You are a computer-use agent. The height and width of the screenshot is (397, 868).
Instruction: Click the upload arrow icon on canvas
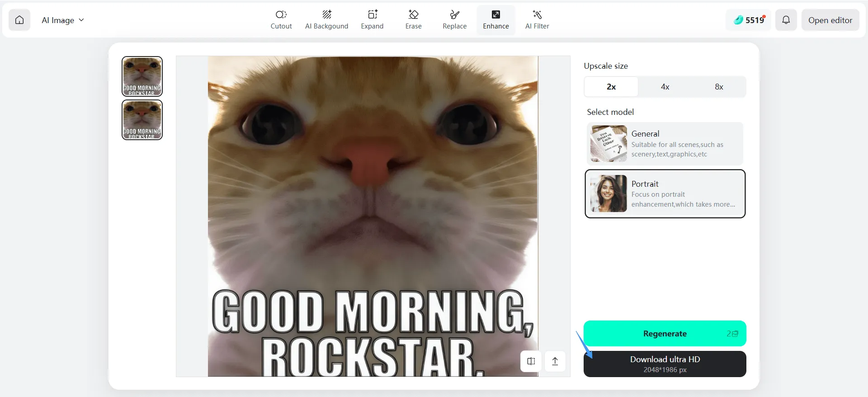(555, 361)
